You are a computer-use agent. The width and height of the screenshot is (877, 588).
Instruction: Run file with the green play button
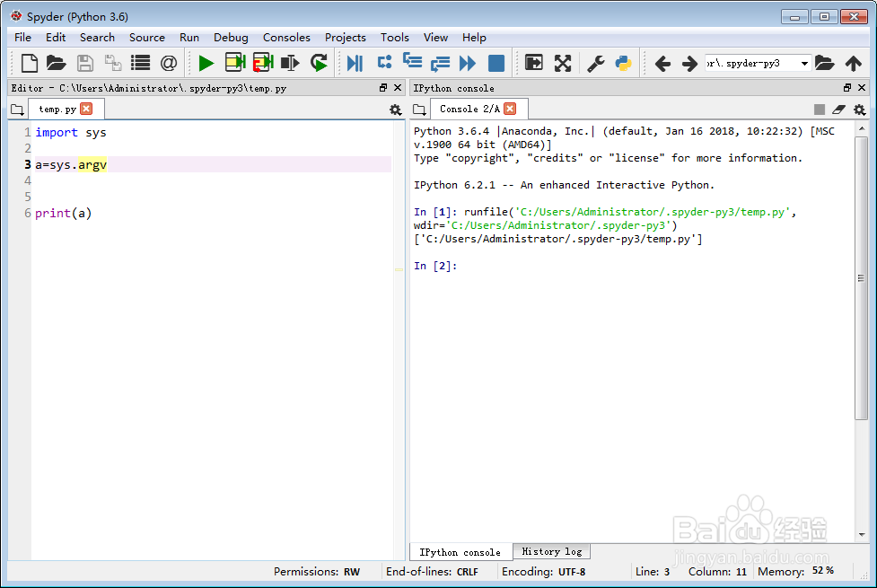click(x=206, y=63)
